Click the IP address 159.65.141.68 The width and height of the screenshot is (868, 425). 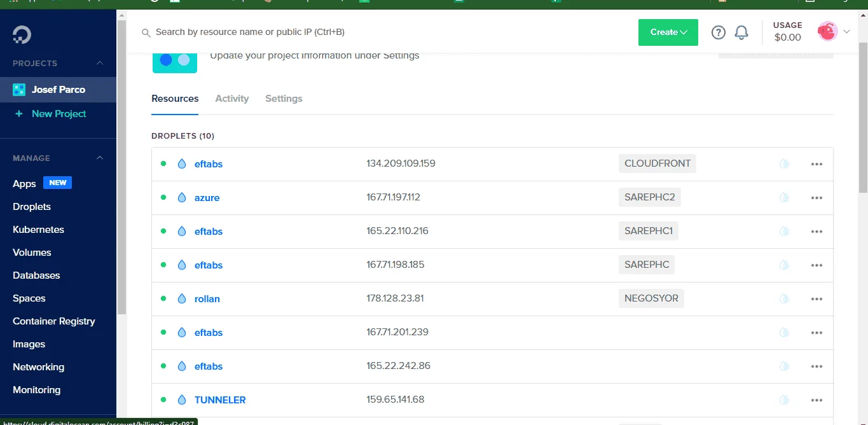pos(396,400)
